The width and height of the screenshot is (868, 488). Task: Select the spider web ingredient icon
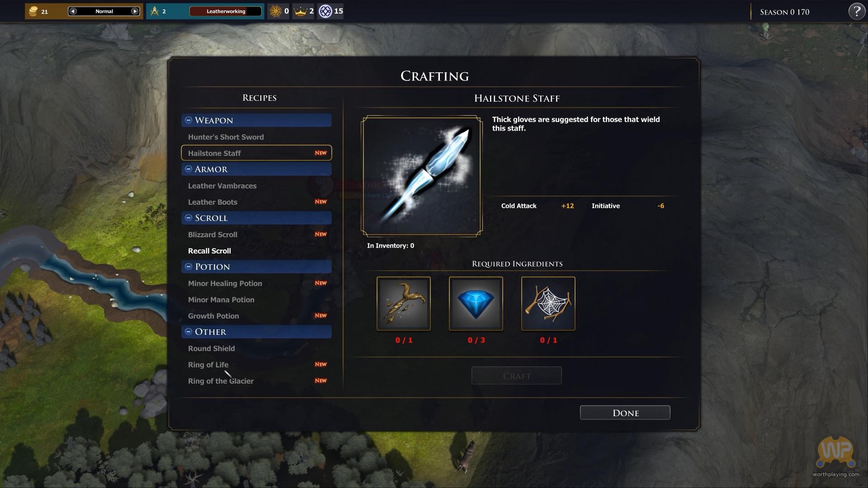tap(548, 304)
